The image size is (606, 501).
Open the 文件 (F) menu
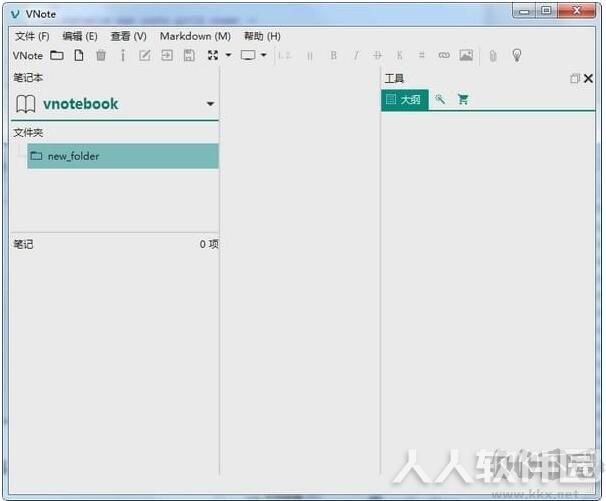point(32,36)
